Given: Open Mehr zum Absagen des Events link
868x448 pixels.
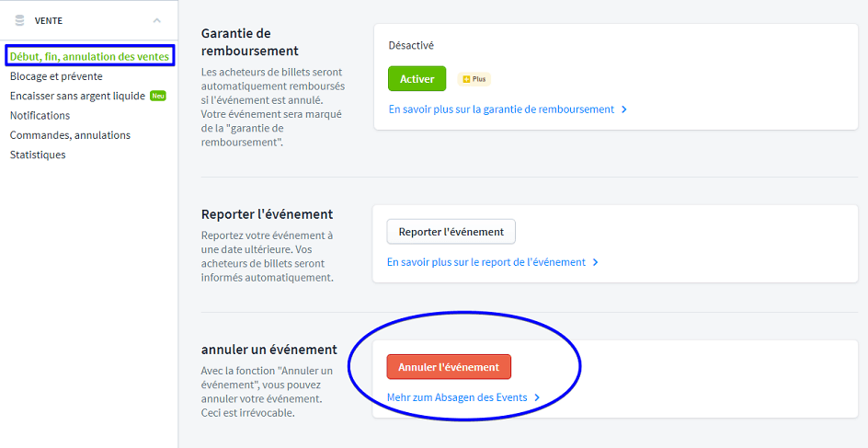Looking at the screenshot, I should (x=457, y=397).
